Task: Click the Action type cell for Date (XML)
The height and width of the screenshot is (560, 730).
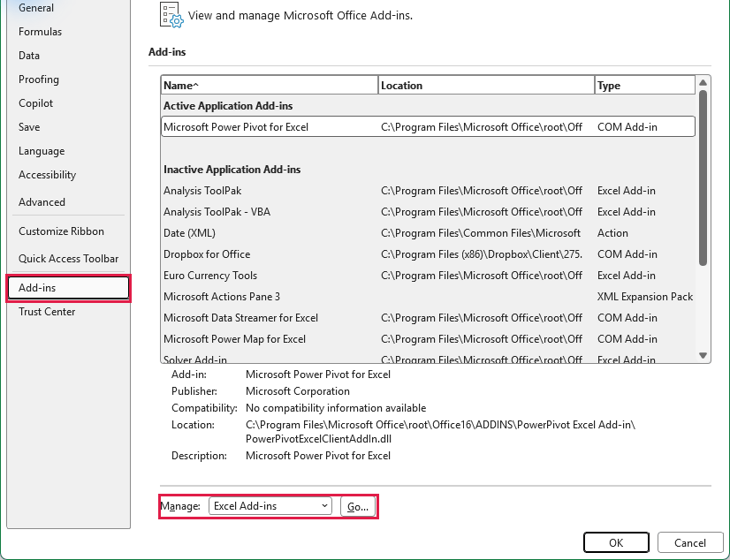Action: (612, 233)
